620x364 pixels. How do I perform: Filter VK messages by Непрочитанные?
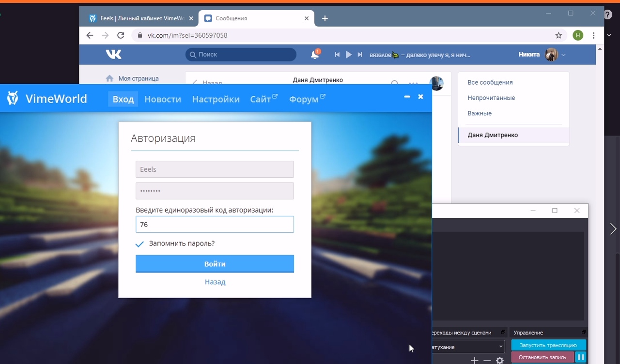click(x=491, y=98)
